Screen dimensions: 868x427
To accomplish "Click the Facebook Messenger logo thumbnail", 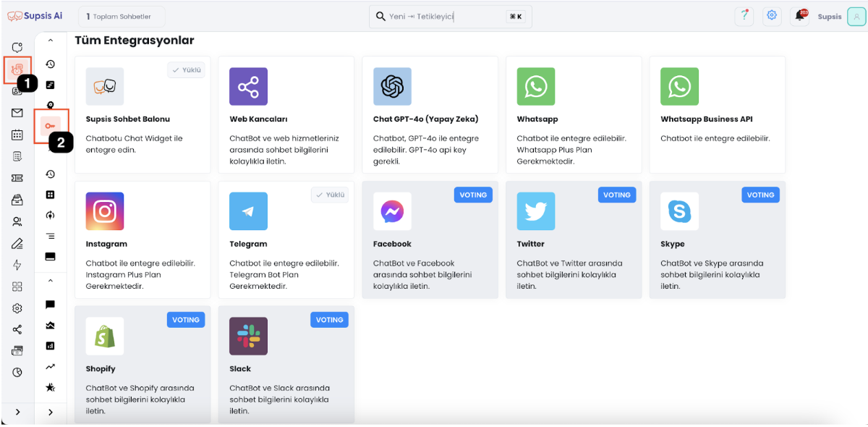I will (392, 211).
